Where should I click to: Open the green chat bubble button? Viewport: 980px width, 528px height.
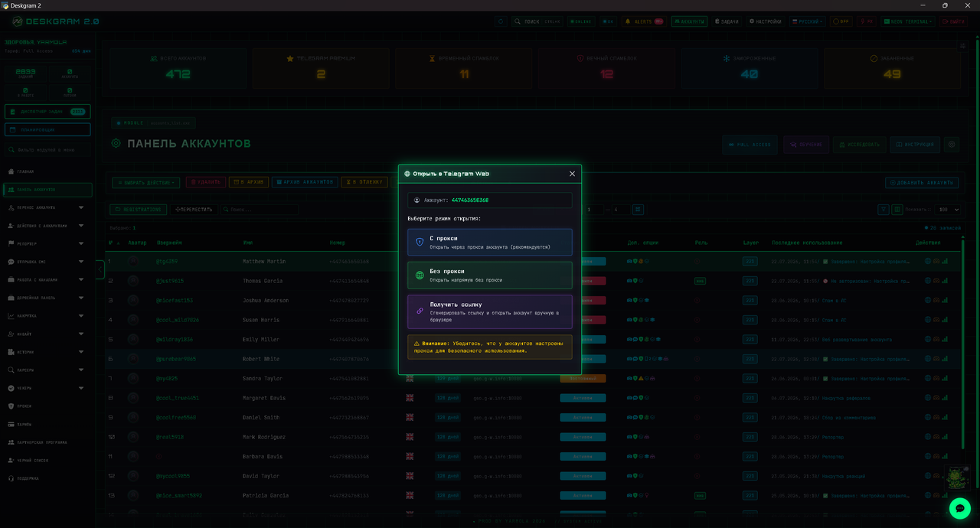click(x=959, y=508)
